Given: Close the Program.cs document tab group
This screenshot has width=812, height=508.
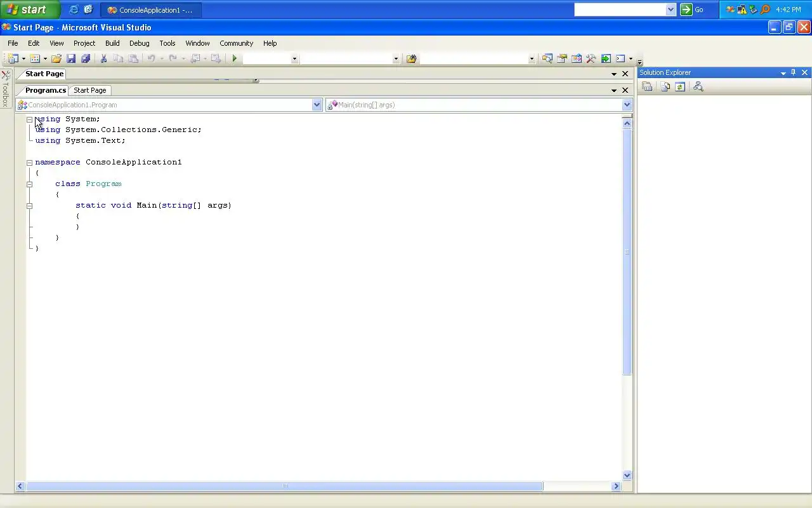Looking at the screenshot, I should pyautogui.click(x=625, y=90).
